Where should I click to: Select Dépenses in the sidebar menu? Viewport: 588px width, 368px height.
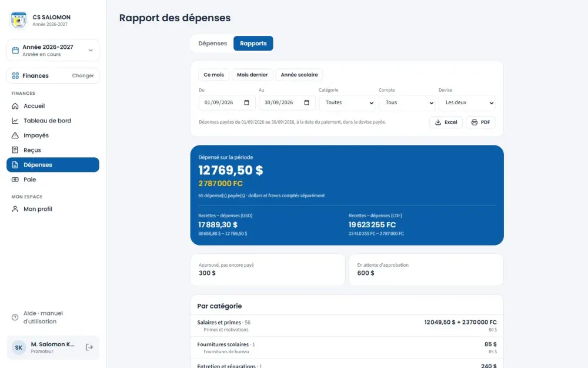53,165
